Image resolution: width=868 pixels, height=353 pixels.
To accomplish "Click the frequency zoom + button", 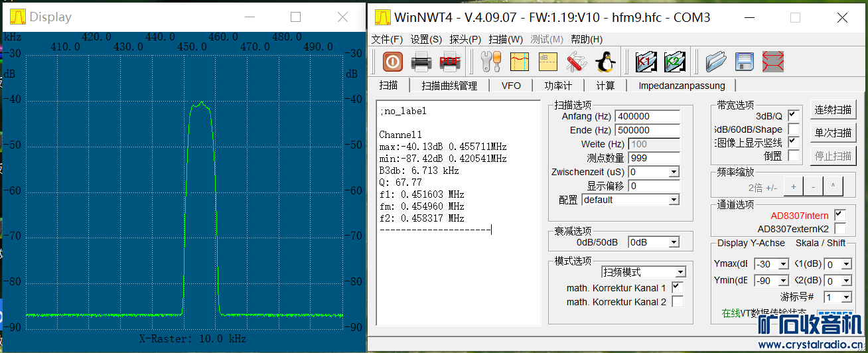I will pyautogui.click(x=793, y=187).
